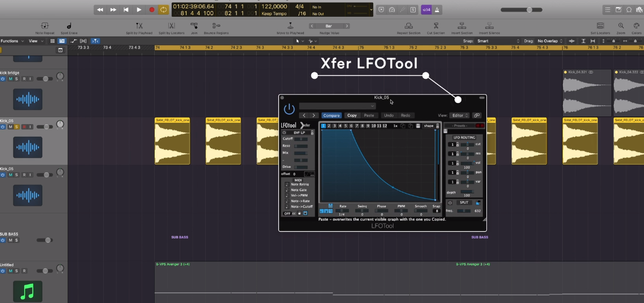Select the Split by Playhead tool
The image size is (644, 303).
click(x=139, y=26)
